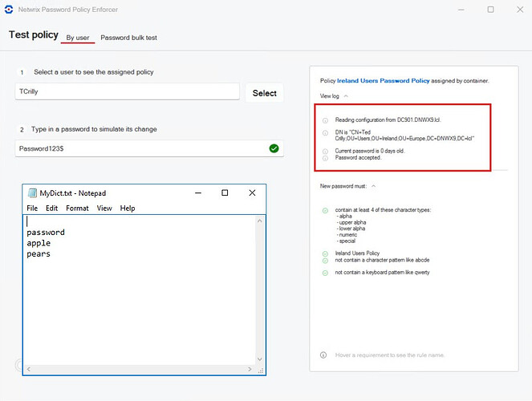Click the TCrilly user name field
Screen dimensions: 532x401
pos(128,92)
